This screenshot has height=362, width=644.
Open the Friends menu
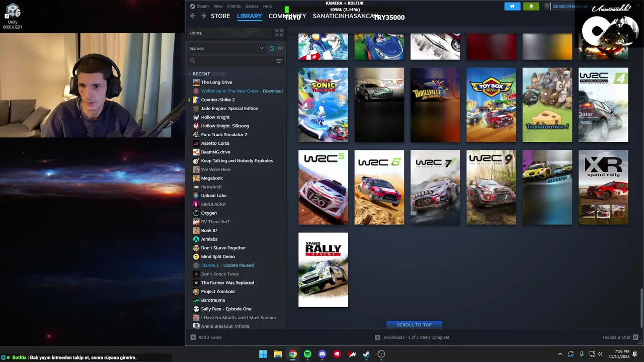[x=234, y=6]
